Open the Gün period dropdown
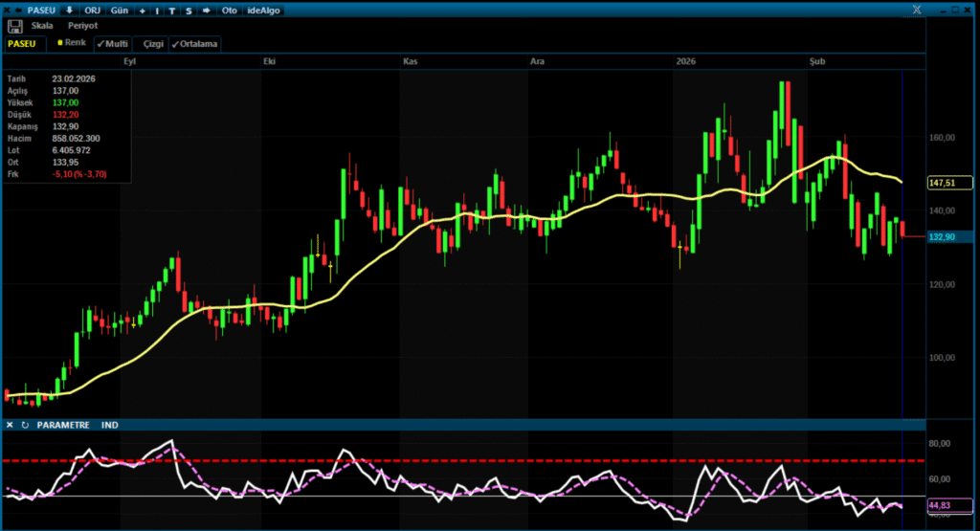 119,10
